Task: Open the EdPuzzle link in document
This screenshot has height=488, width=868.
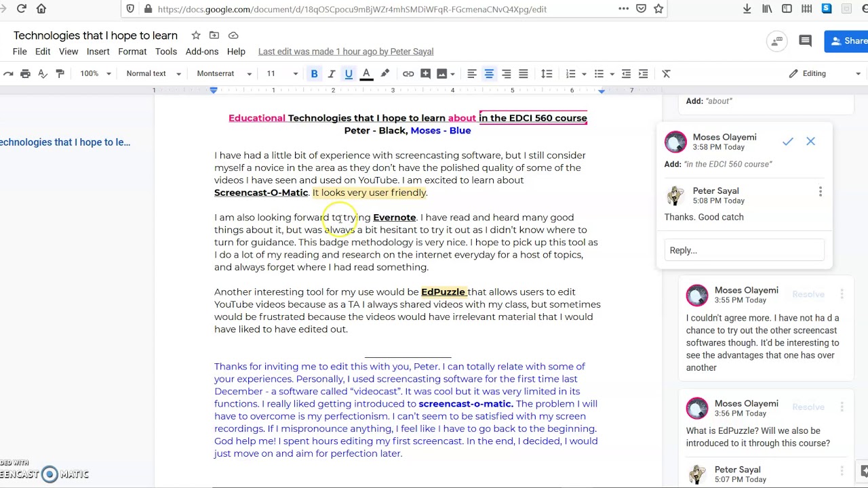Action: (443, 292)
